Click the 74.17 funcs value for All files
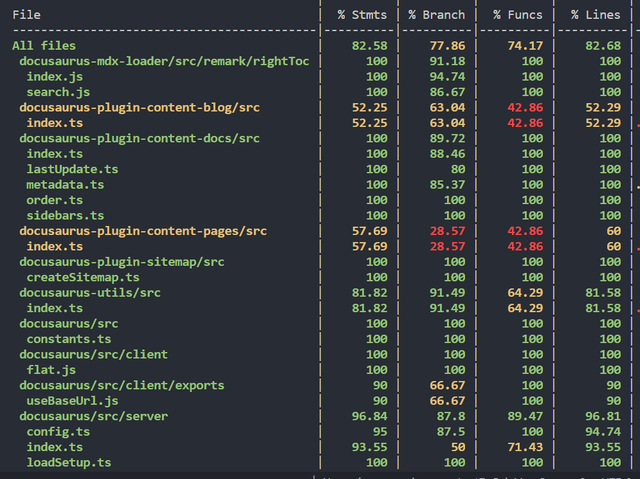 coord(525,46)
